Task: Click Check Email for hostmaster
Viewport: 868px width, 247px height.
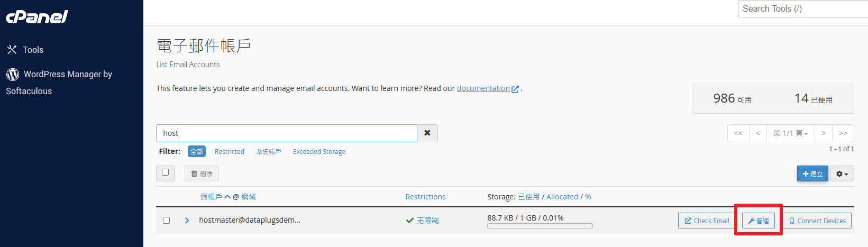Action: 707,221
